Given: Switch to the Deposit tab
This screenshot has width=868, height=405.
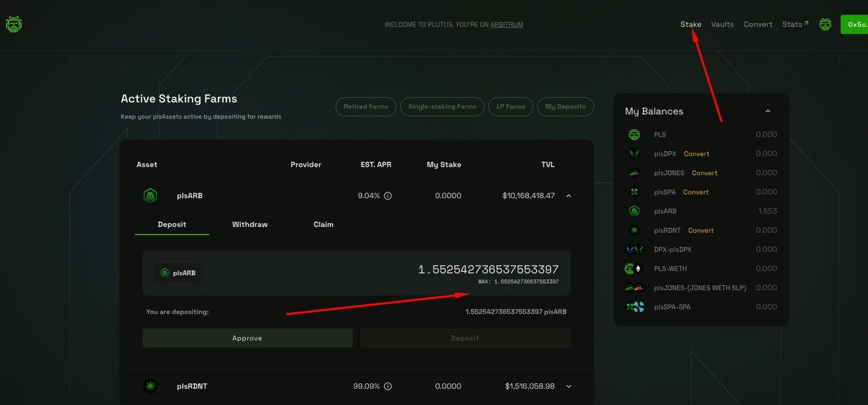Looking at the screenshot, I should (x=172, y=224).
